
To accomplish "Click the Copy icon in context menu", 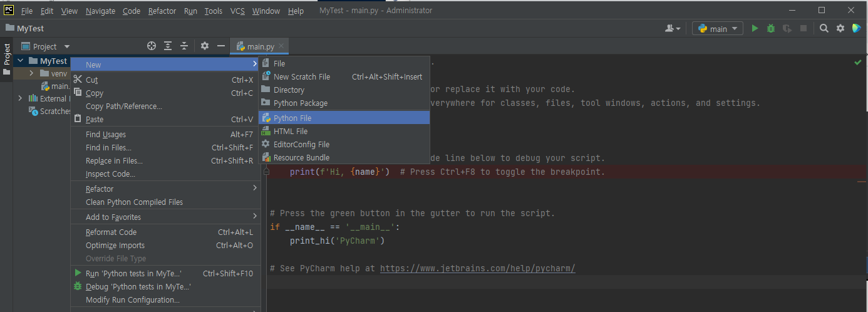I will click(x=78, y=93).
